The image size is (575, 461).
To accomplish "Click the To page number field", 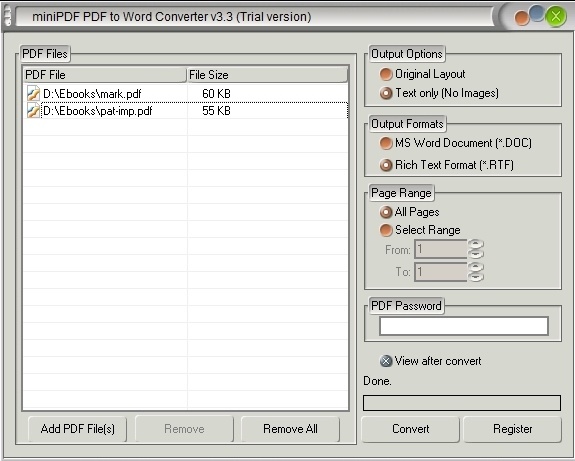I will [441, 272].
